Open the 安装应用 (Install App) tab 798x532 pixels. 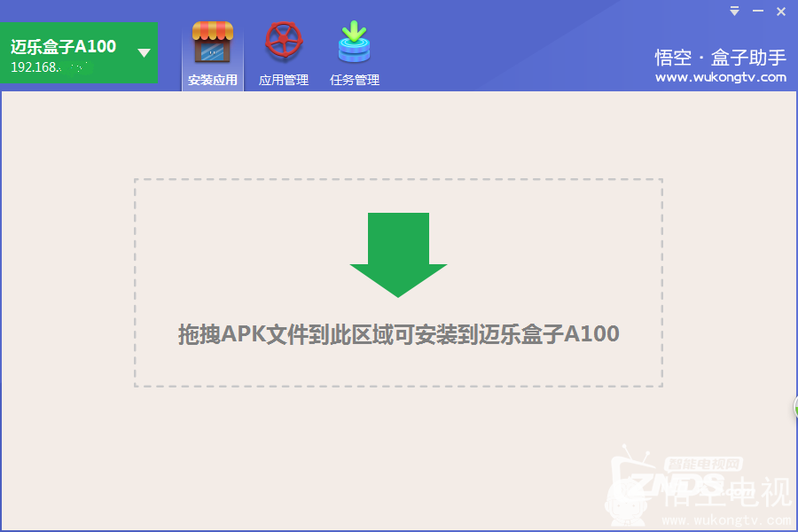tap(213, 55)
